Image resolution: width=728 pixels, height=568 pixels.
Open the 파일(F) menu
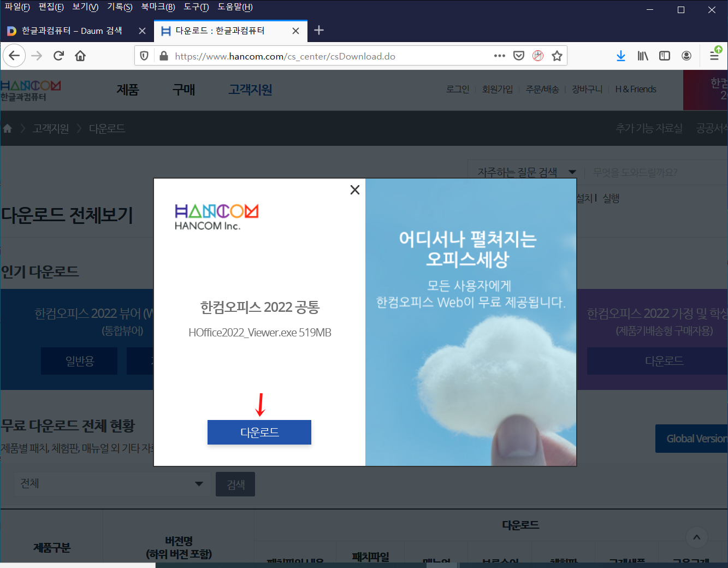(17, 7)
